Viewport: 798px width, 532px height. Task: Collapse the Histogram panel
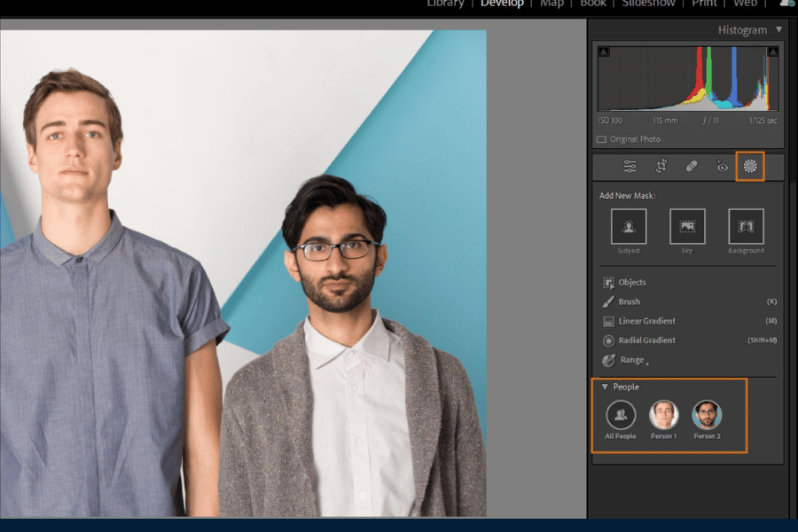(778, 30)
